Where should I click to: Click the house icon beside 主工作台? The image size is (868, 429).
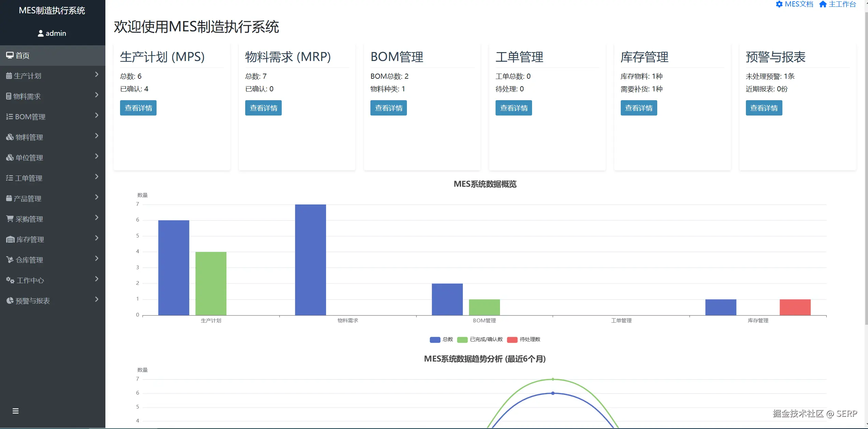coord(823,4)
